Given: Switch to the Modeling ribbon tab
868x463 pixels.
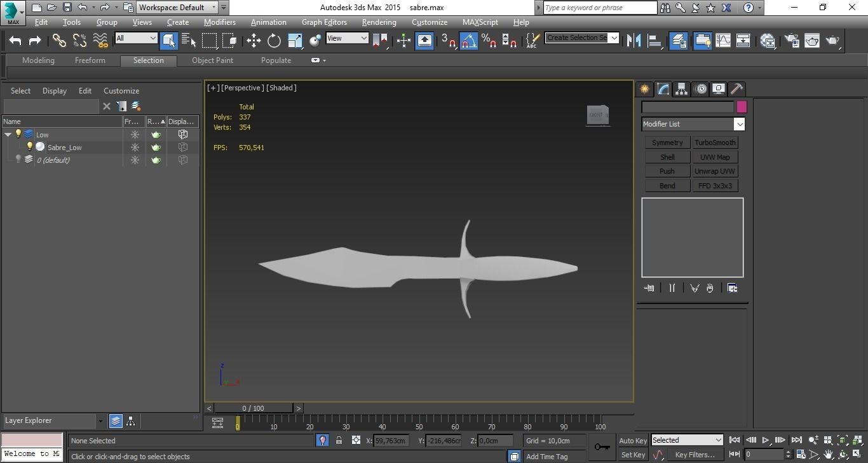Looking at the screenshot, I should tap(38, 60).
